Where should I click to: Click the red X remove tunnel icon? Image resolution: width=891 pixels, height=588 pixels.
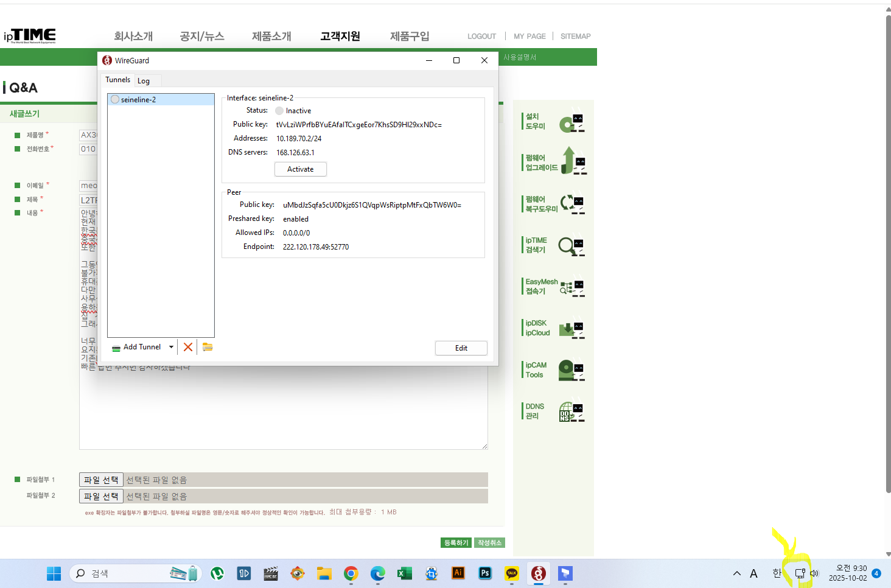188,347
